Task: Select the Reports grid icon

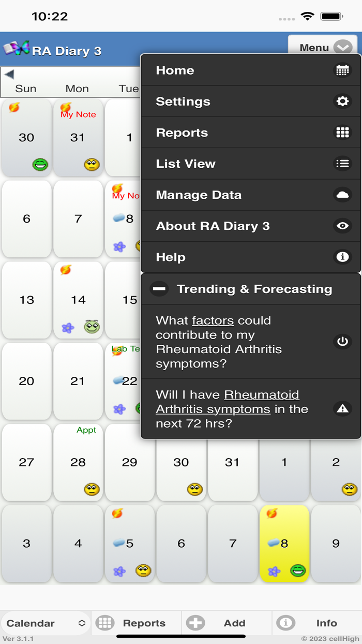Action: point(342,132)
